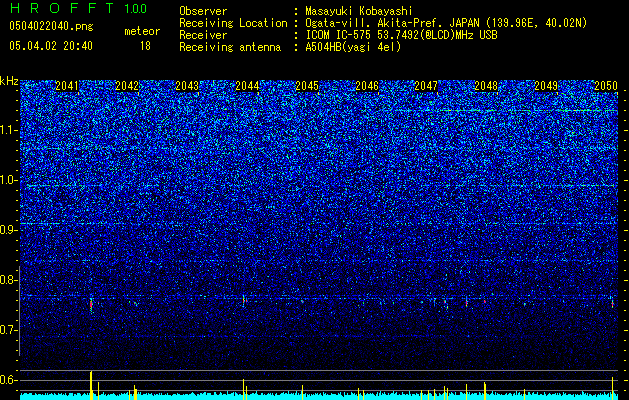Click the 2048 time marker
Viewport: 629px width, 400px height.
point(486,86)
